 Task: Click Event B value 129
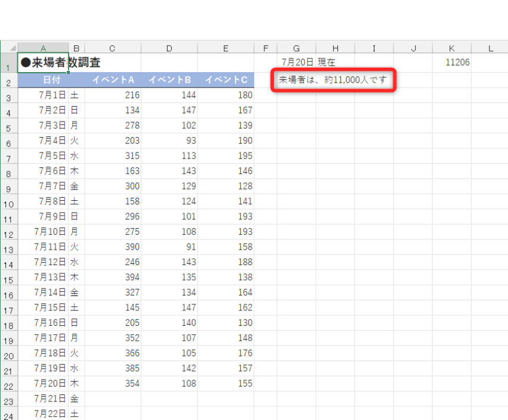[169, 186]
